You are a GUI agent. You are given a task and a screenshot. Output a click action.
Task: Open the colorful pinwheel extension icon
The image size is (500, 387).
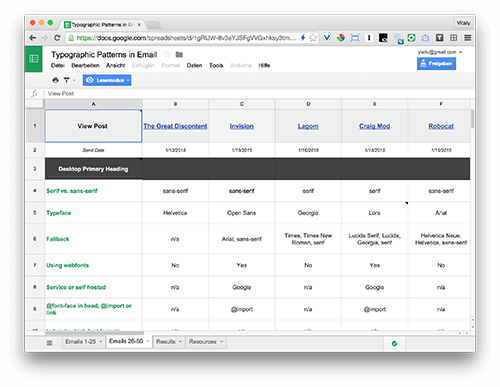tap(341, 38)
